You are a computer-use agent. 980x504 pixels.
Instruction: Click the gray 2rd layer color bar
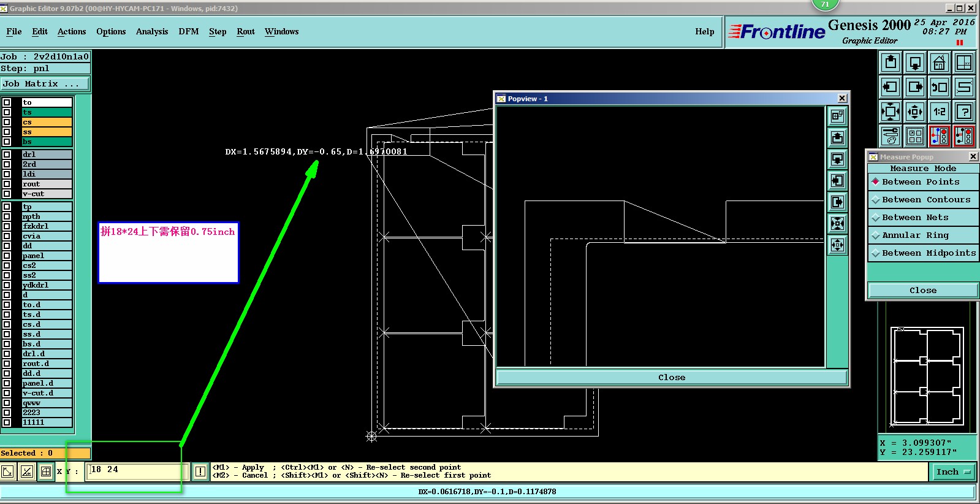click(47, 164)
